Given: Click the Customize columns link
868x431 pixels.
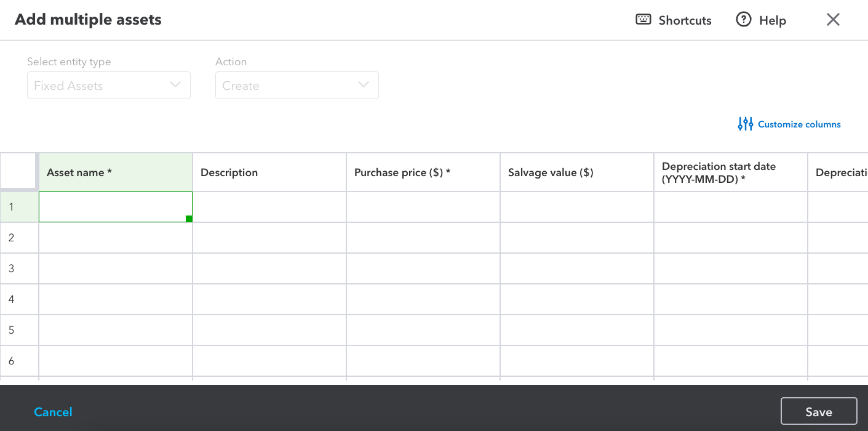Looking at the screenshot, I should click(798, 124).
